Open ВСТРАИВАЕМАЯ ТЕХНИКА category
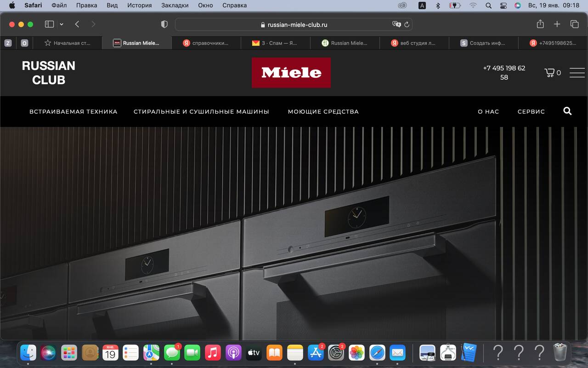The width and height of the screenshot is (588, 368). coord(73,111)
